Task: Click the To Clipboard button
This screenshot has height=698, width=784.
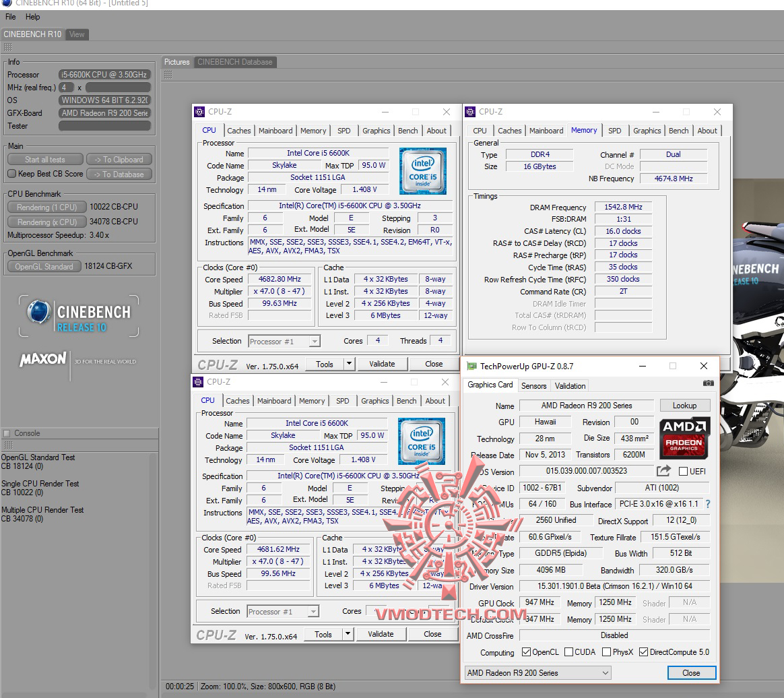Action: pyautogui.click(x=119, y=160)
